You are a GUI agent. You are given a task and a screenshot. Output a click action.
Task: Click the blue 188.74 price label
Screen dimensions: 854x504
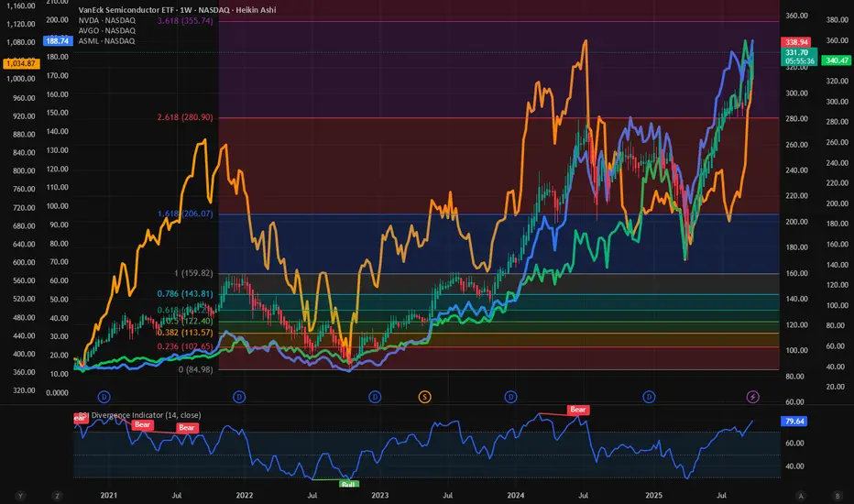[x=57, y=41]
